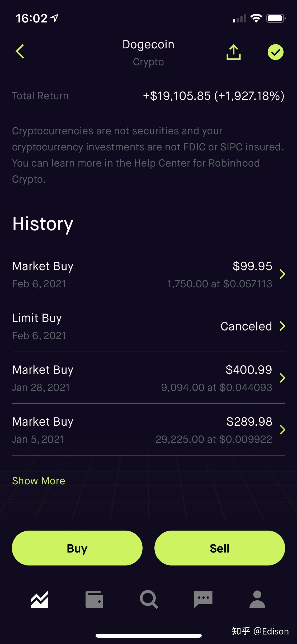The height and width of the screenshot is (644, 297).
Task: Expand the $400.99 Market Buy chevron
Action: [282, 378]
